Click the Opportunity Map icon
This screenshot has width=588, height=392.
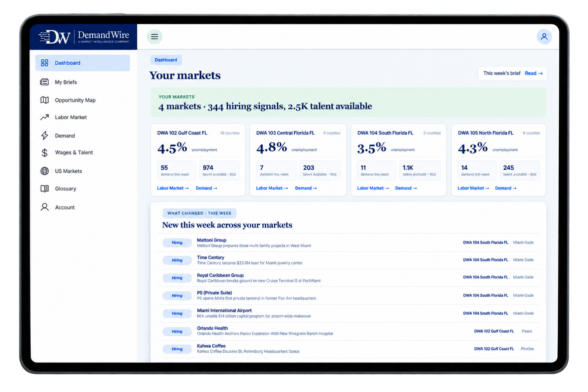tap(45, 100)
